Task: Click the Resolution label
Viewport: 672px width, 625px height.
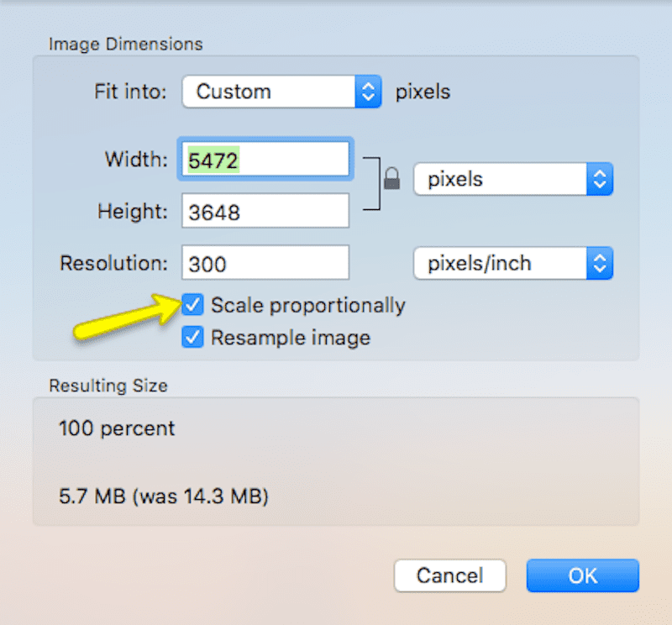Action: point(113,263)
